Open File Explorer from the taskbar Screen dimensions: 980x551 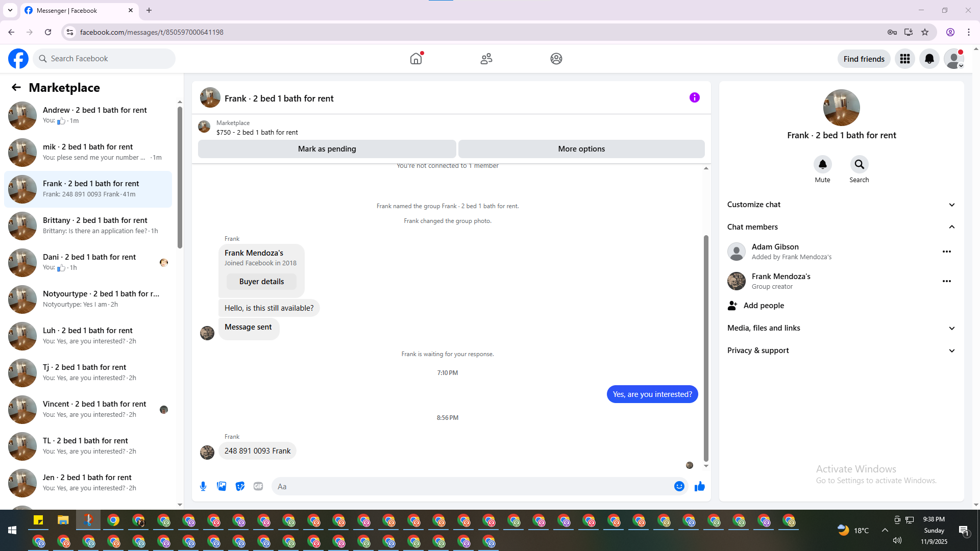(63, 520)
